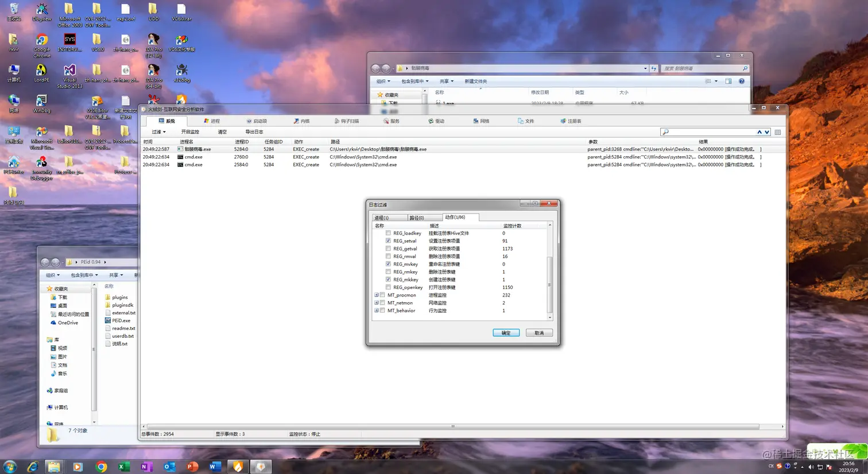Enable the REG_rmkey checkbox
The height and width of the screenshot is (474, 868).
(389, 272)
